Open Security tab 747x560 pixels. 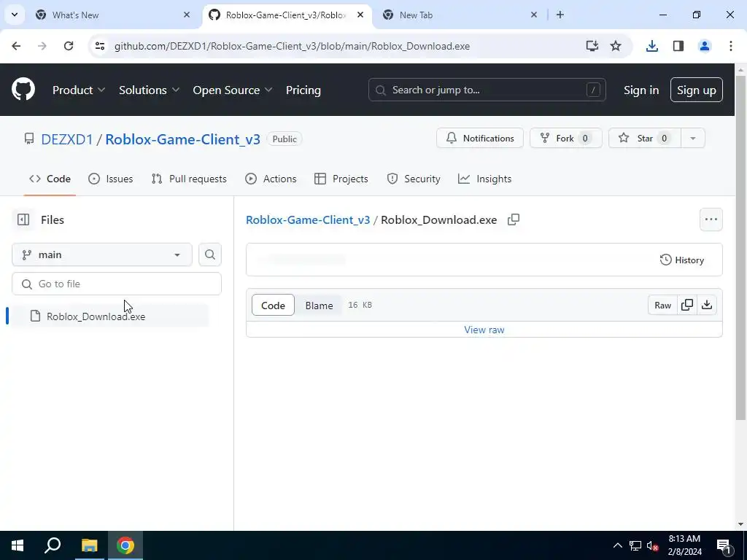tap(414, 179)
